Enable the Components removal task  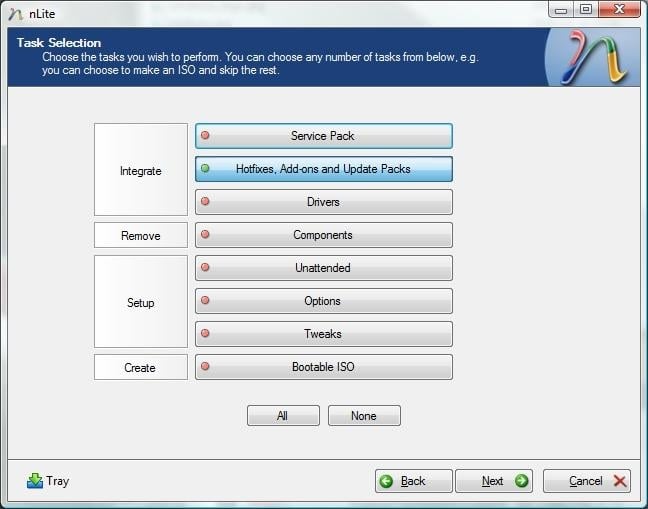pyautogui.click(x=323, y=235)
